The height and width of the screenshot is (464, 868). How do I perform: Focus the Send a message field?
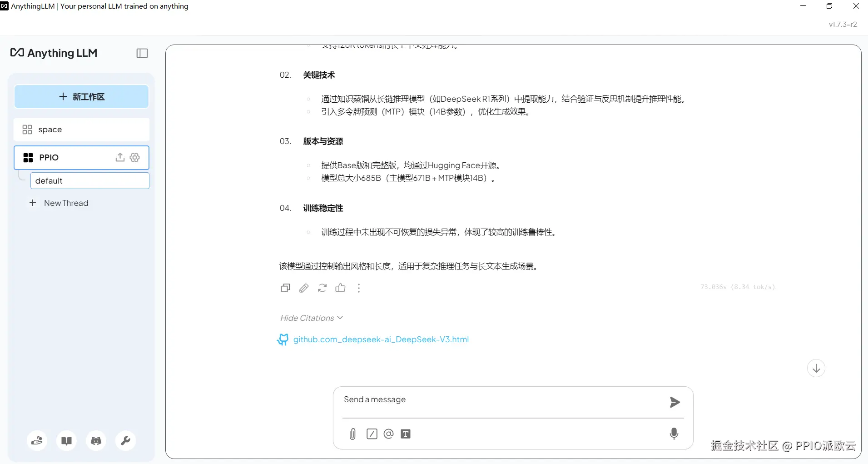pyautogui.click(x=502, y=400)
